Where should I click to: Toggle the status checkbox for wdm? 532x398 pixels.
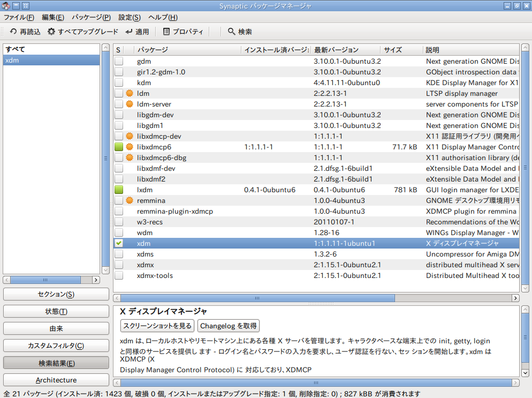(x=119, y=232)
